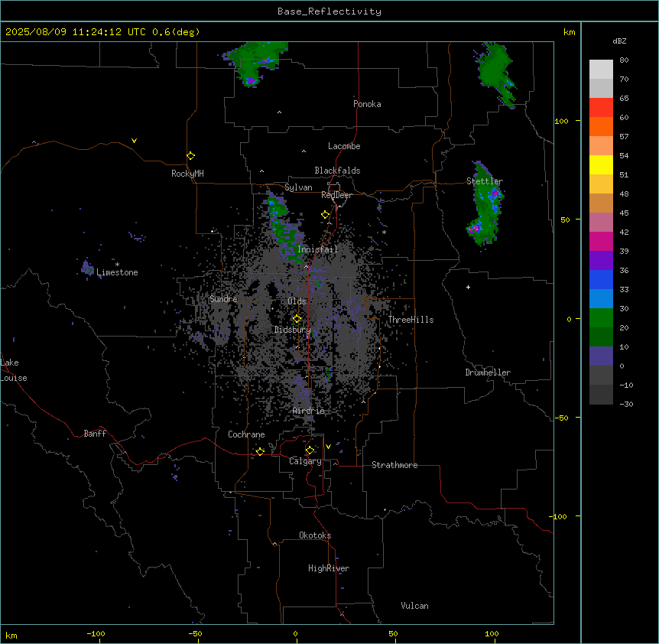The height and width of the screenshot is (644, 659).
Task: Click the yellow V marker east of Calgary
Action: pos(328,447)
